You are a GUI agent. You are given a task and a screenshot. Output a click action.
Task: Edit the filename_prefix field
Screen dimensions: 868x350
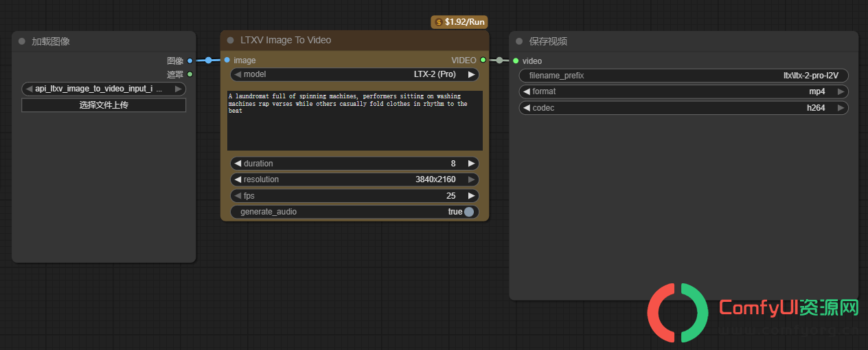(684, 76)
